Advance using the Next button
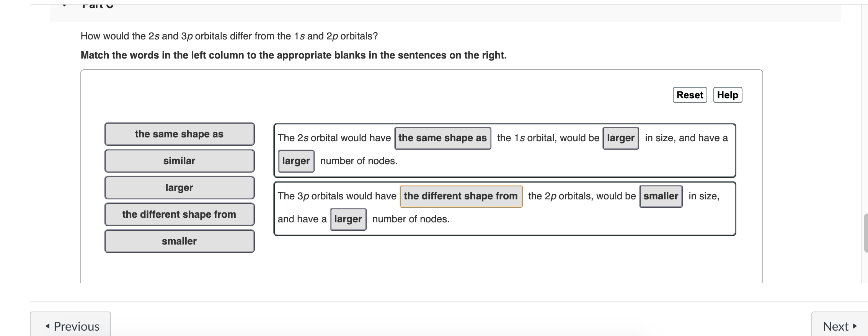868x336 pixels. (x=838, y=326)
